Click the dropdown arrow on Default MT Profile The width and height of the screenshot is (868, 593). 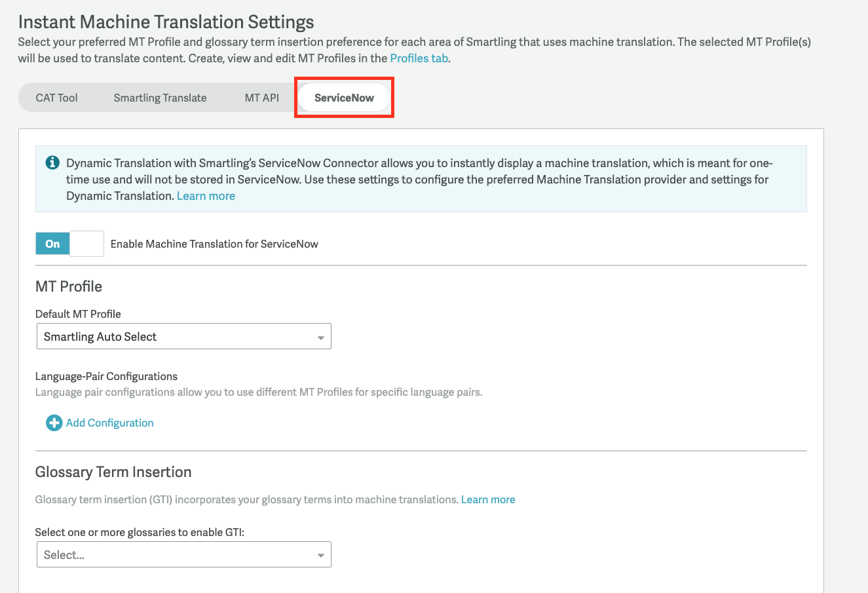(320, 336)
